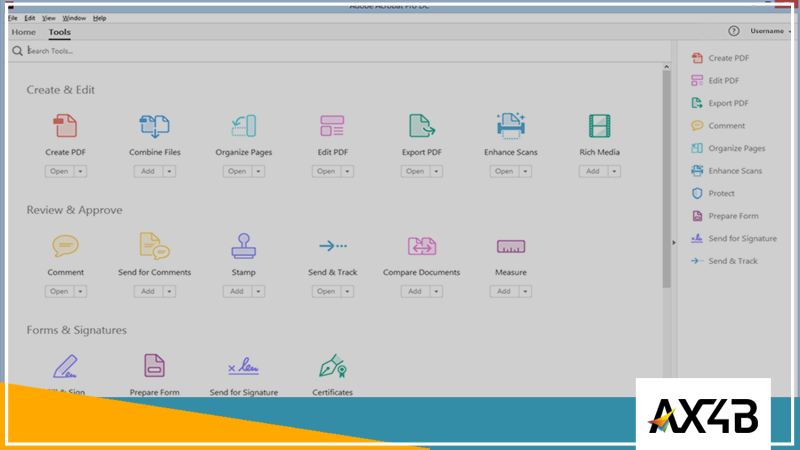Screen dimensions: 800x450
Task: Open the Help menu
Action: [99, 18]
